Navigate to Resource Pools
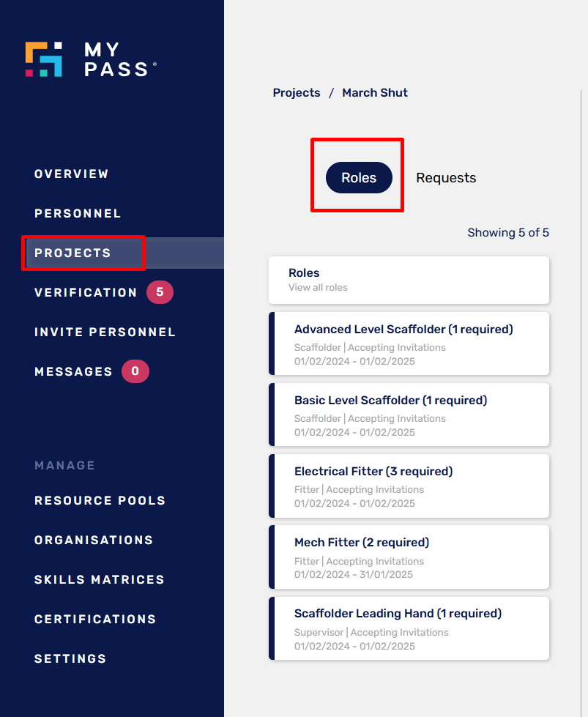The image size is (588, 717). (x=100, y=501)
